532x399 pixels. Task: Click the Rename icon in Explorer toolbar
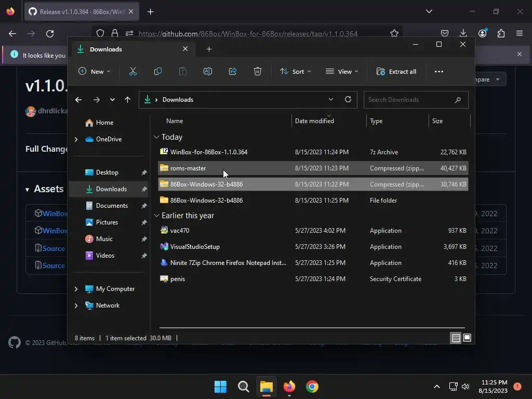[208, 72]
